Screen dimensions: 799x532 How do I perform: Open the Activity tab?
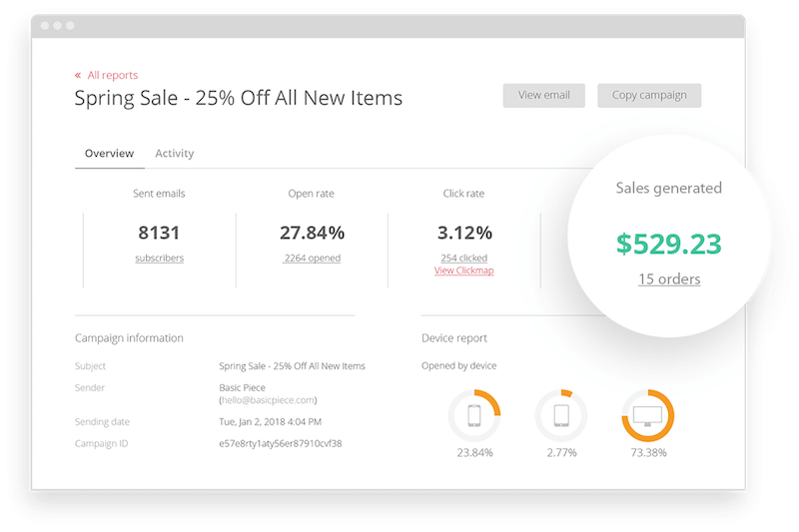(x=174, y=154)
